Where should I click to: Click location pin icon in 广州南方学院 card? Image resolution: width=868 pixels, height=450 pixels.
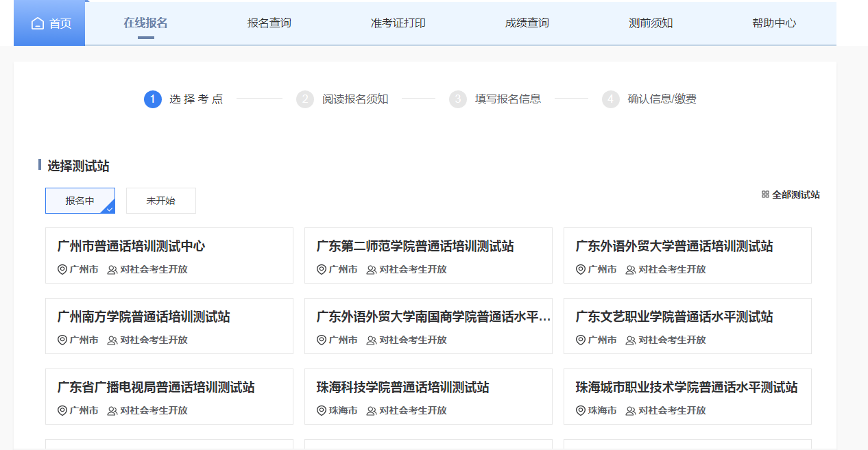[x=62, y=340]
